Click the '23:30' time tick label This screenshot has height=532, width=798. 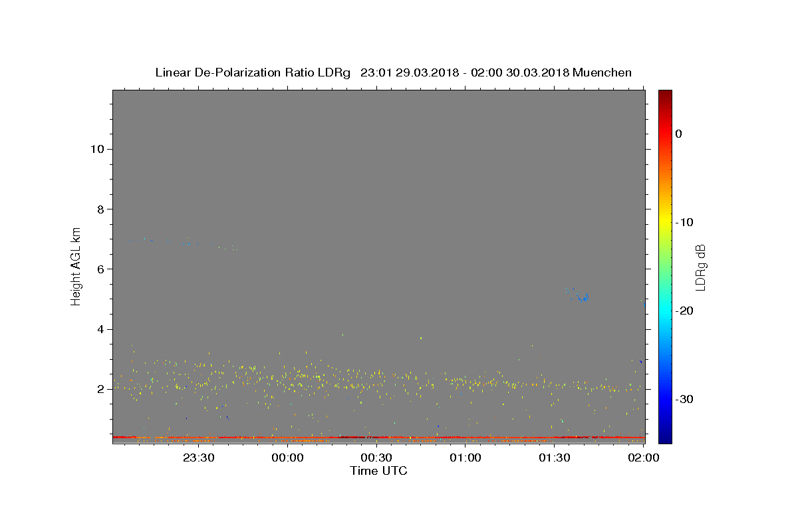199,458
